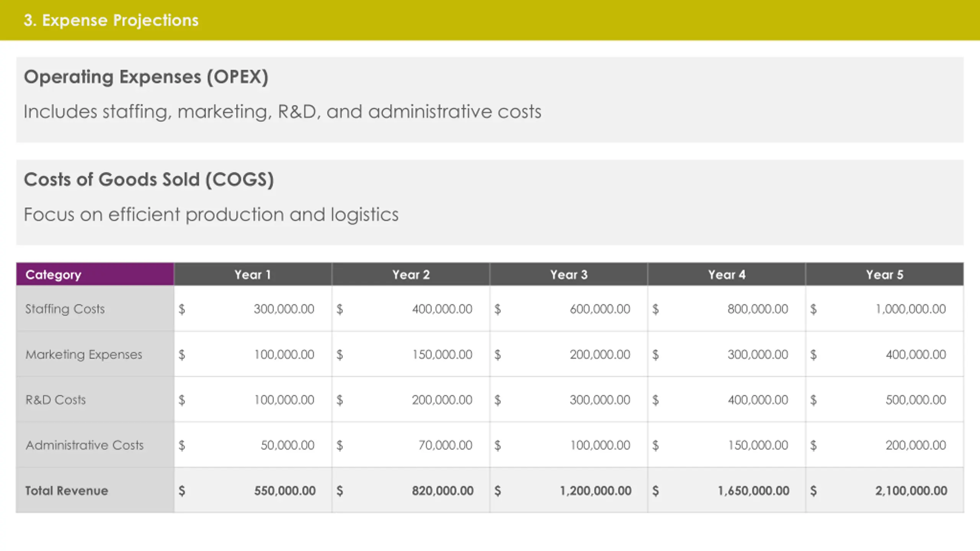
Task: Select the Administrative Costs row label
Action: tap(84, 445)
